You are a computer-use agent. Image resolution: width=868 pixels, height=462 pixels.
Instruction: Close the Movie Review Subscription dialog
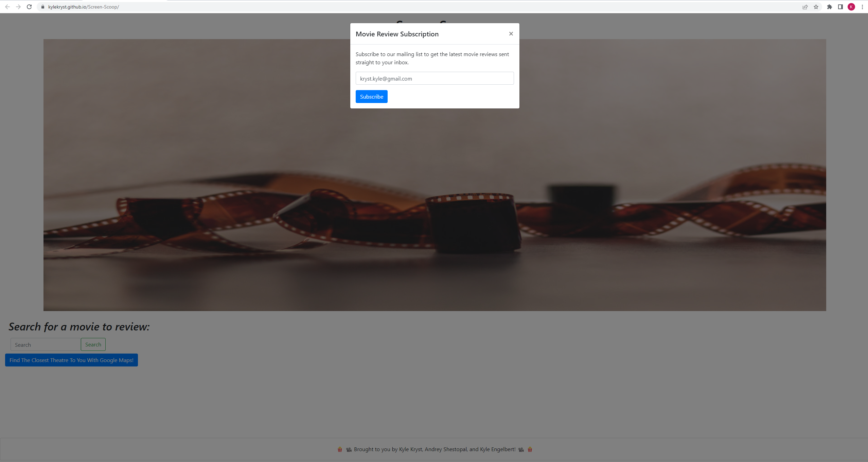[x=511, y=34]
